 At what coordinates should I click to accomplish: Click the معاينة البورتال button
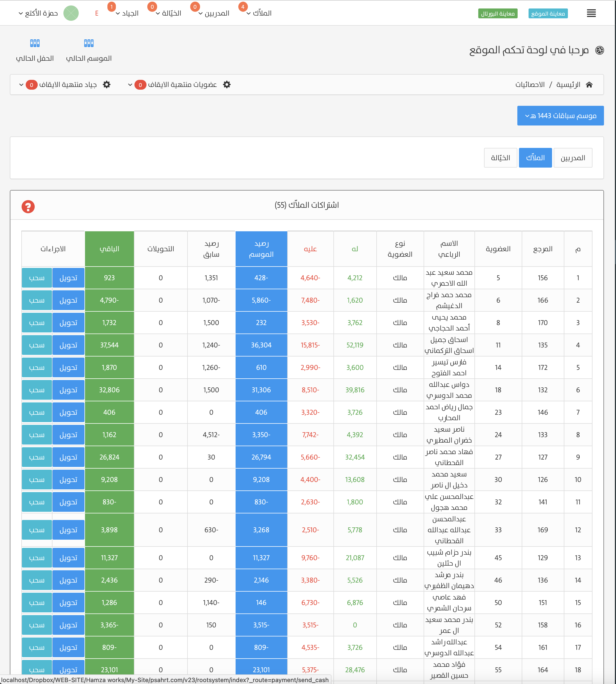(x=498, y=14)
